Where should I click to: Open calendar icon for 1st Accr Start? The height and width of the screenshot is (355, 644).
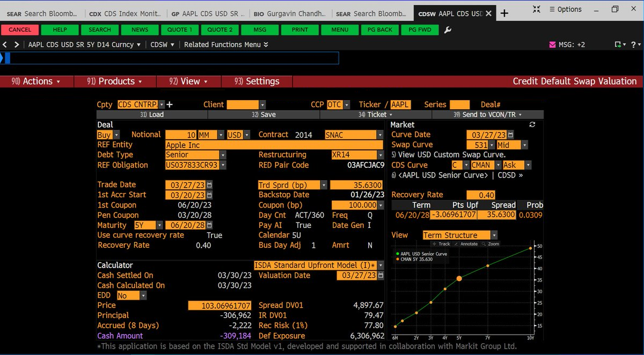(x=209, y=195)
